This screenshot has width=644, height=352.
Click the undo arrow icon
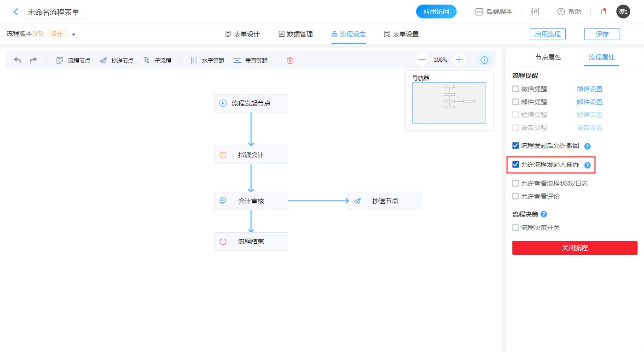point(17,60)
